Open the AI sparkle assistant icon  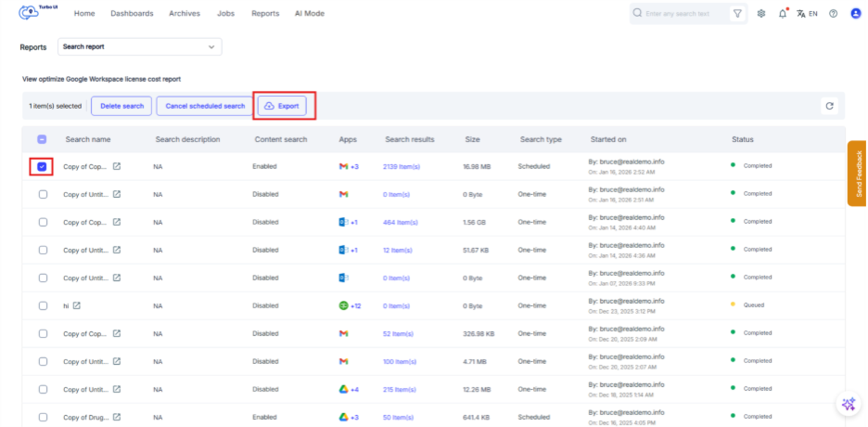click(x=848, y=404)
